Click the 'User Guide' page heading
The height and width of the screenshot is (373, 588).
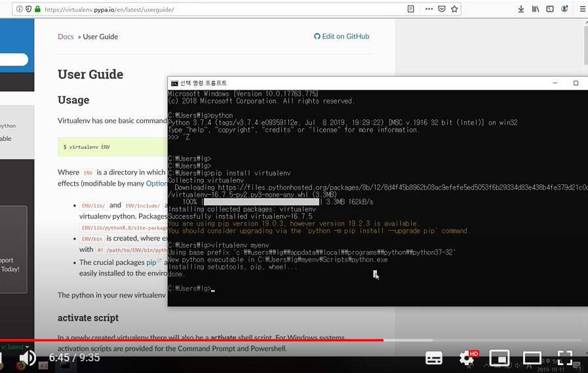pos(90,74)
